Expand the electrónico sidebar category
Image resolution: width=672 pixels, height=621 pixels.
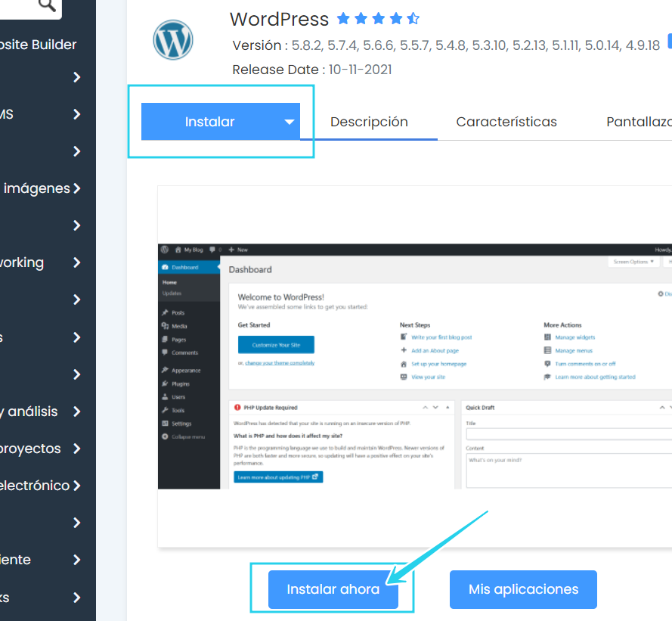click(x=76, y=486)
